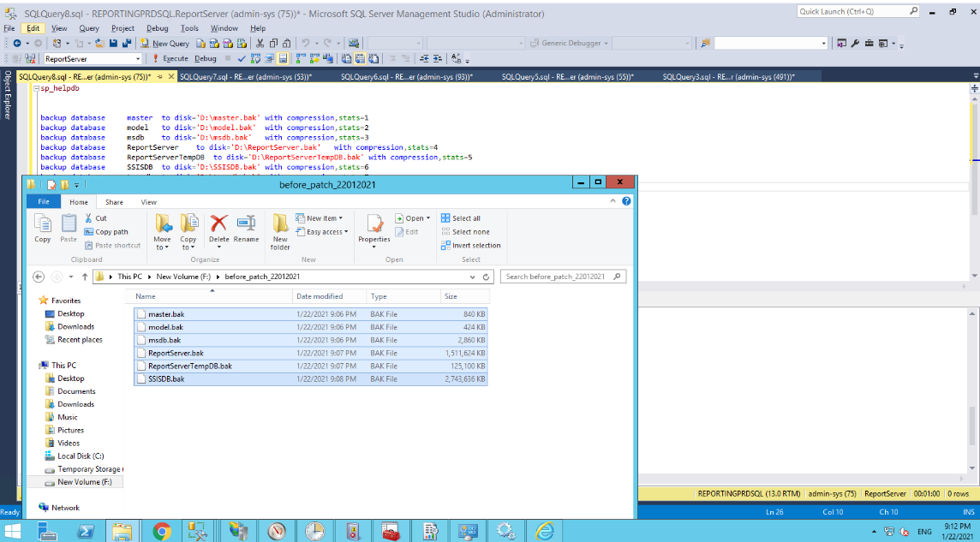980x542 pixels.
Task: Click the Explorer Help question mark icon
Action: tap(626, 201)
